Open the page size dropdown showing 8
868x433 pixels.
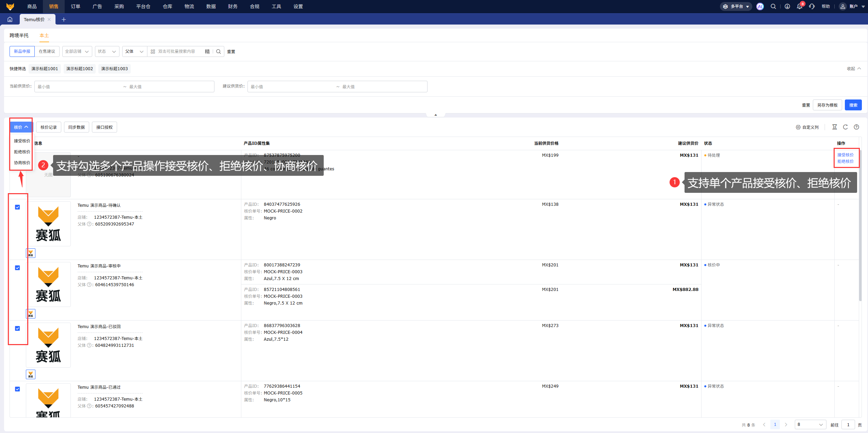tap(810, 424)
